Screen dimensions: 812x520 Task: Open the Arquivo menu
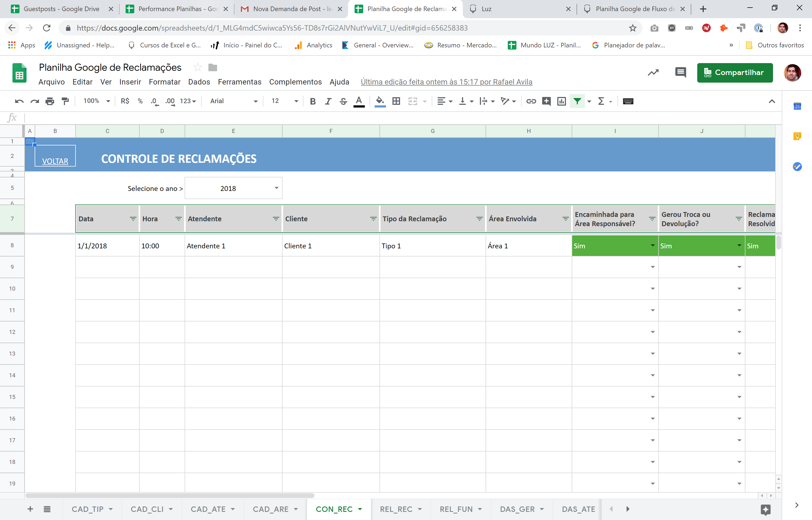pyautogui.click(x=51, y=82)
